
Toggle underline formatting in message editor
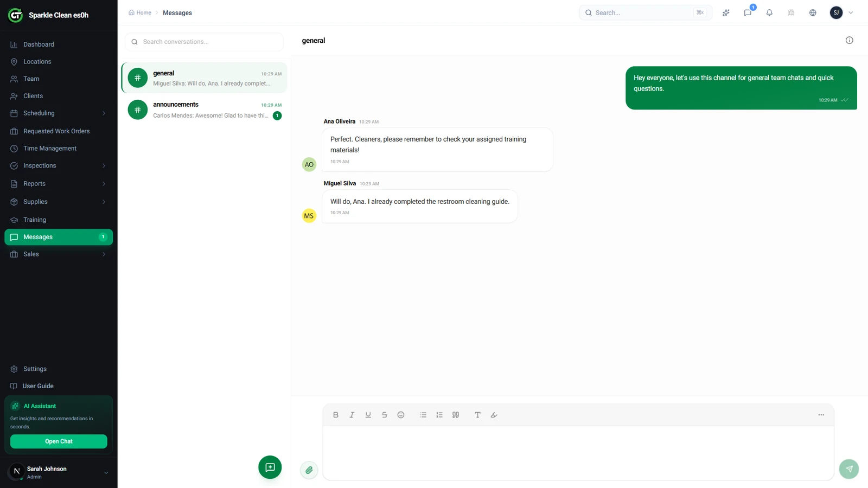(x=368, y=415)
